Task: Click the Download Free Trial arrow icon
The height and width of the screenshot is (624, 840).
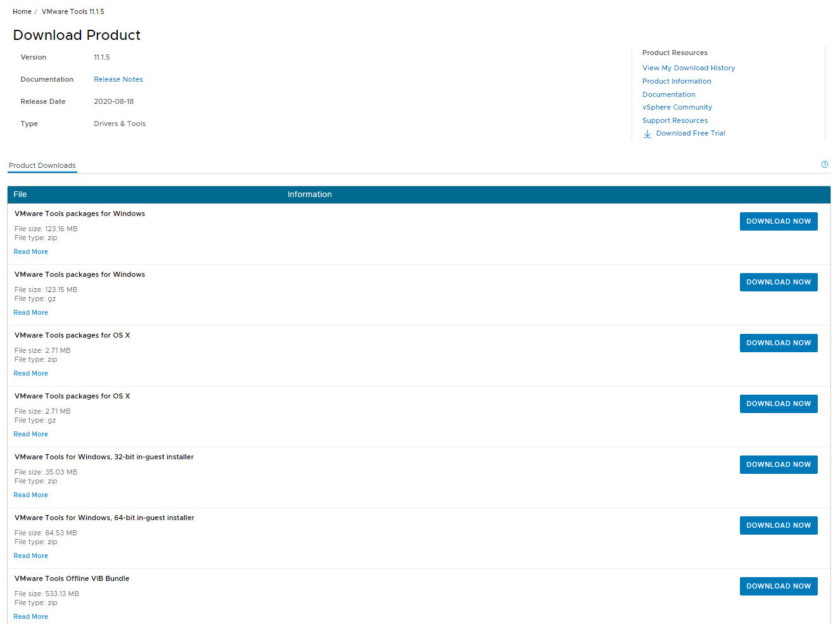Action: pos(647,134)
